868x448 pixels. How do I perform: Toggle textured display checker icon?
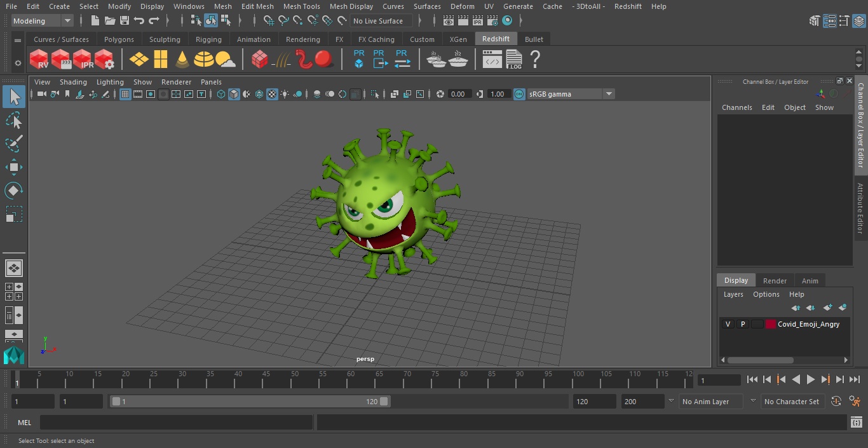coord(272,94)
